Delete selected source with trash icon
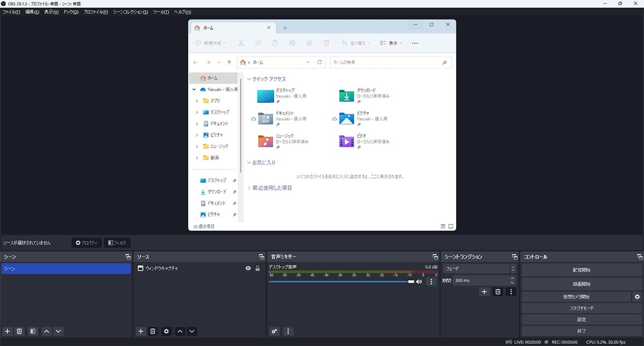The image size is (644, 346). pos(152,332)
